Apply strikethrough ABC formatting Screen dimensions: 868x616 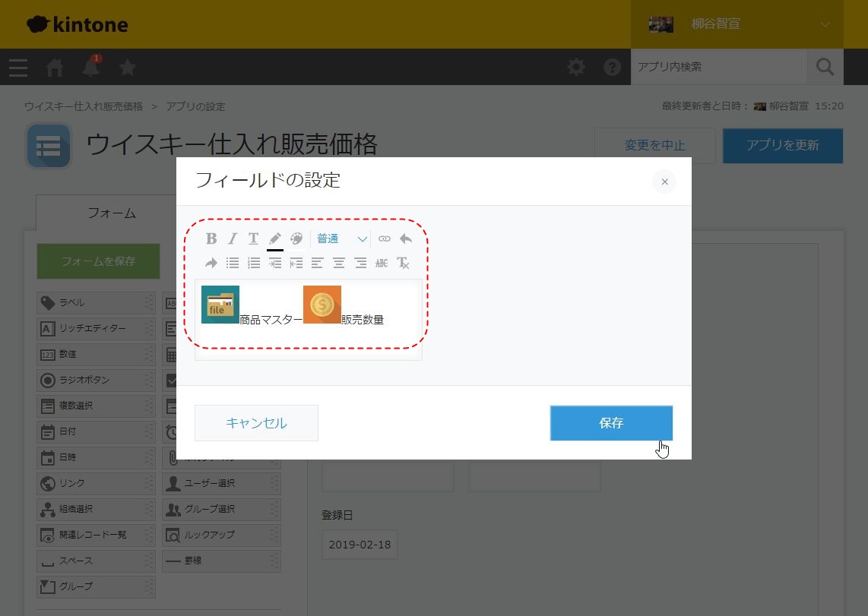382,263
